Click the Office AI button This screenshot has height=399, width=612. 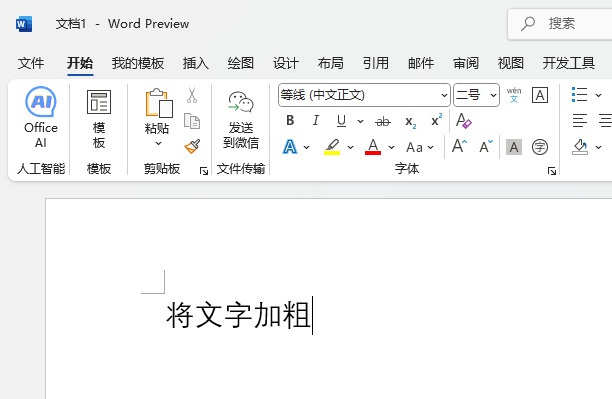41,117
